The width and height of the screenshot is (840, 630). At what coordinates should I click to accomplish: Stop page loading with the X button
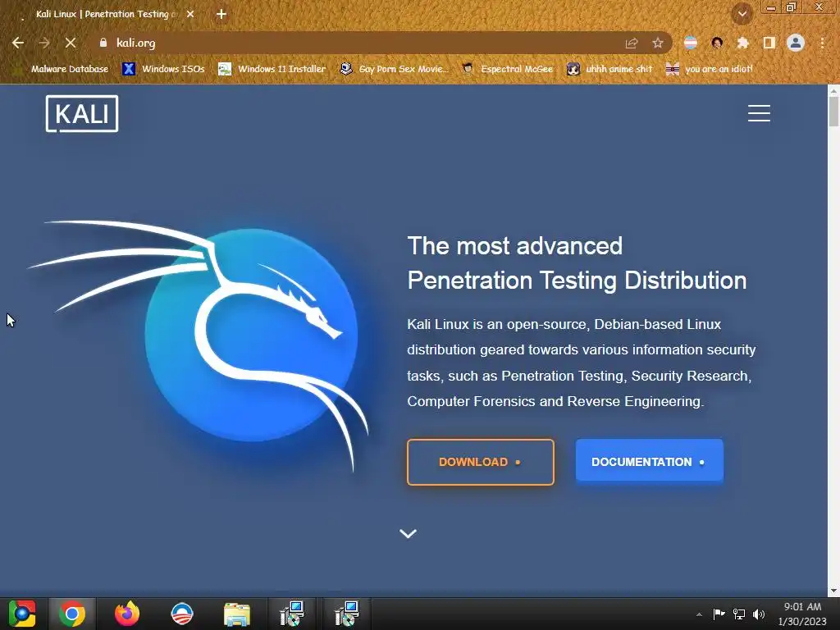71,43
